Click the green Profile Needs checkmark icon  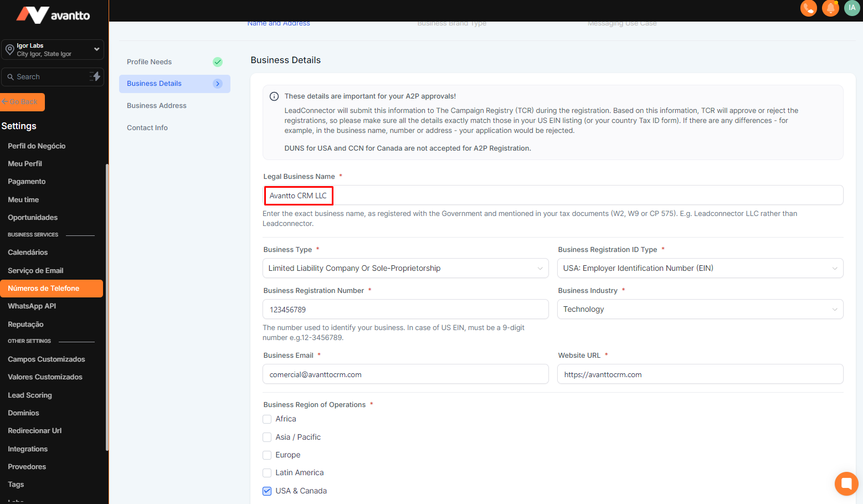click(218, 62)
